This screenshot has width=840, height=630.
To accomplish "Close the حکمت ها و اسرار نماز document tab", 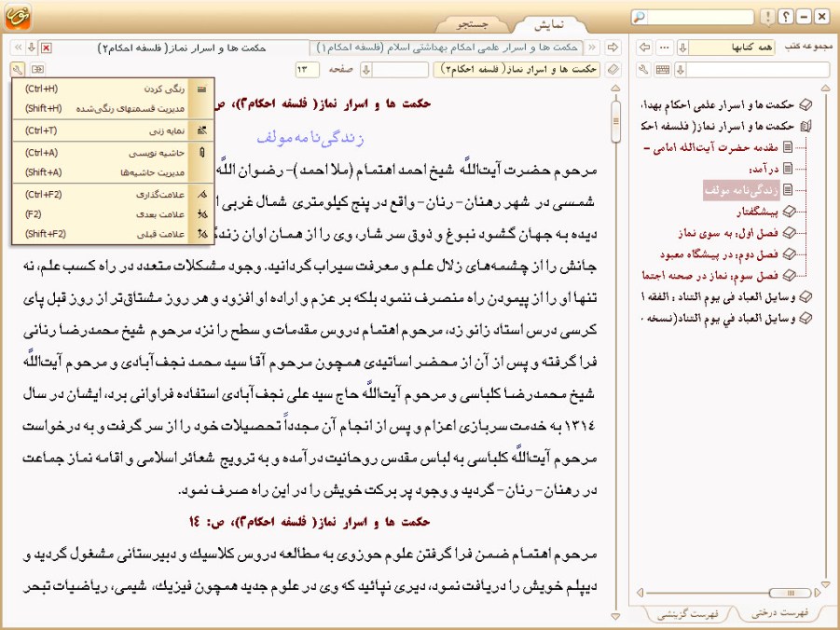I will (x=47, y=48).
